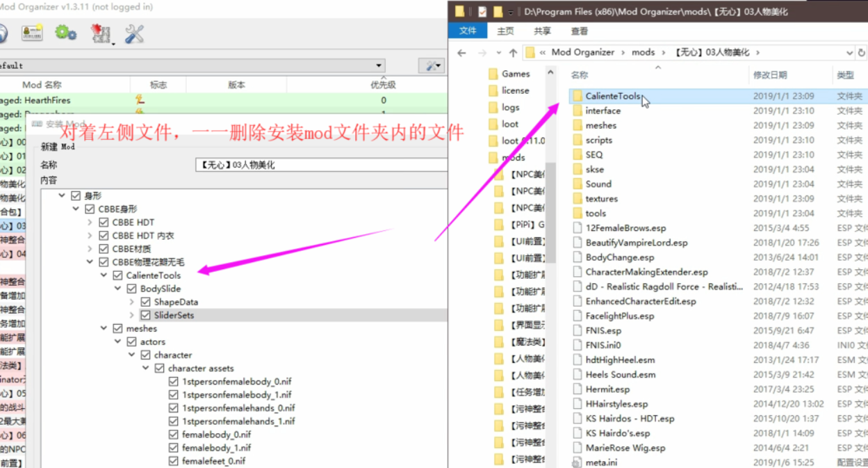Go back in File Explorer

click(462, 52)
